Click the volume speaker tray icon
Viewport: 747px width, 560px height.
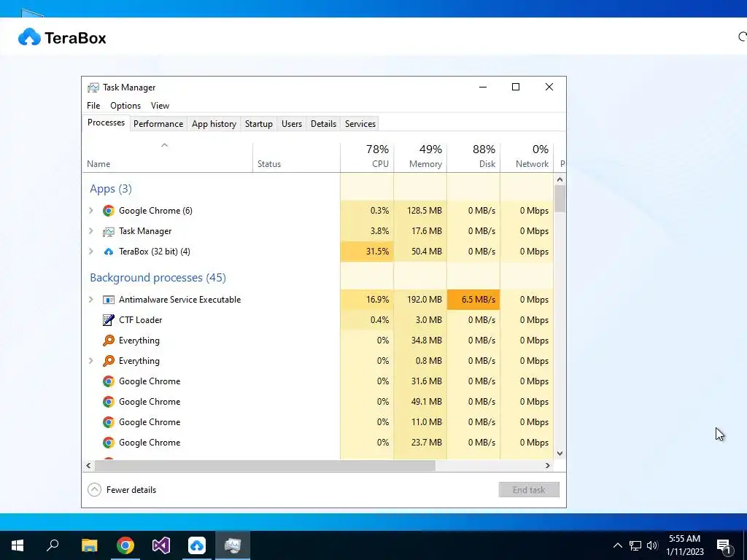[652, 545]
